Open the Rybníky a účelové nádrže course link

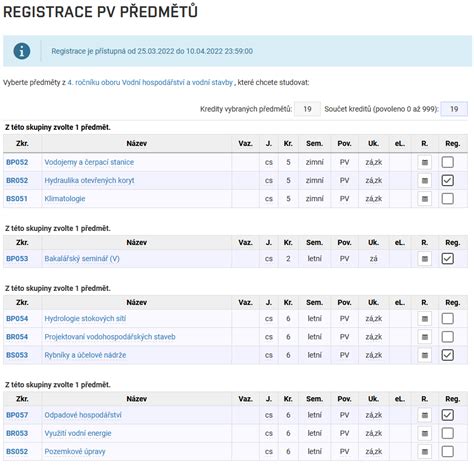[x=85, y=355]
